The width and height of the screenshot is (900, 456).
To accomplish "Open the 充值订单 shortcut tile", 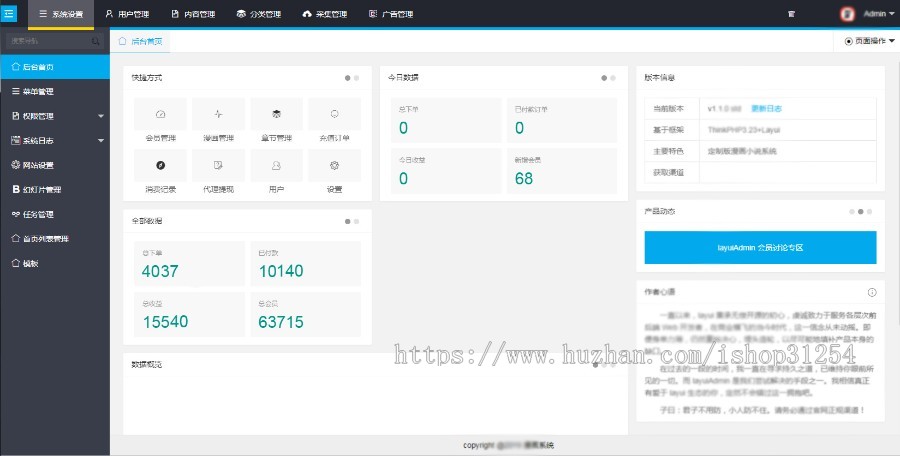I will tap(335, 120).
